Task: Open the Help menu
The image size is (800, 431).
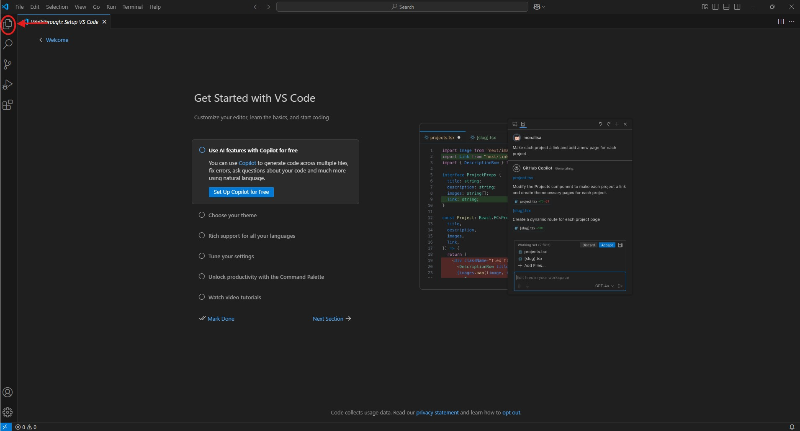Action: (x=155, y=7)
